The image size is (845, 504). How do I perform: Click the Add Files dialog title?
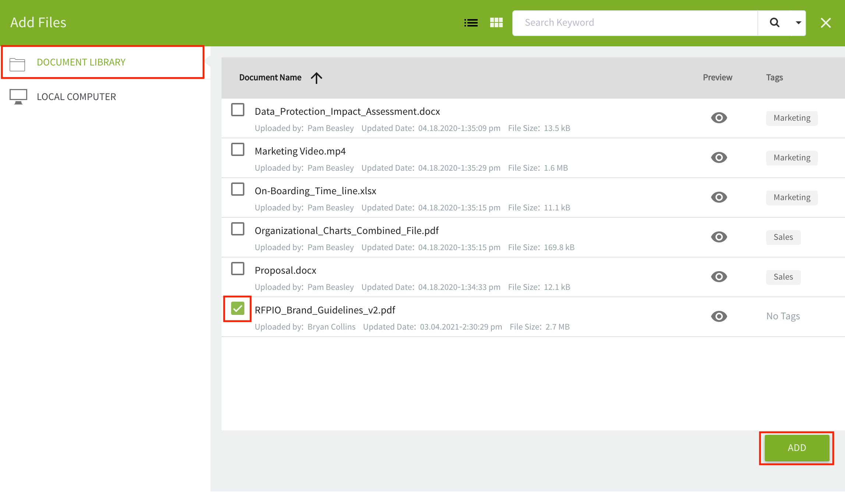(x=38, y=22)
